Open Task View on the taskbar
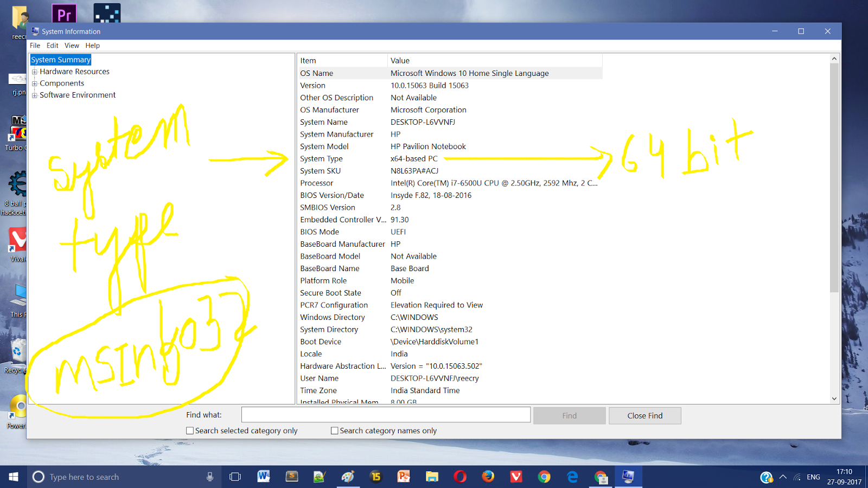 click(235, 477)
